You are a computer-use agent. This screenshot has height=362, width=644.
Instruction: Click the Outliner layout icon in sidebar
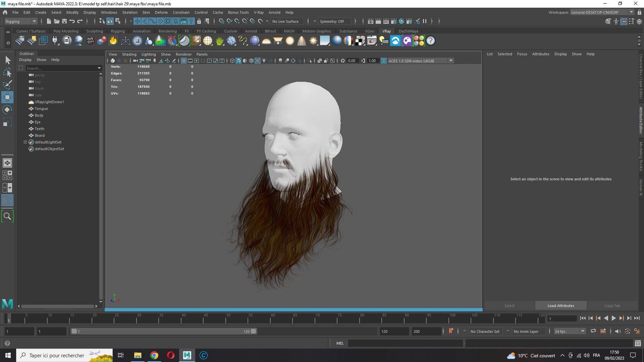click(x=7, y=200)
